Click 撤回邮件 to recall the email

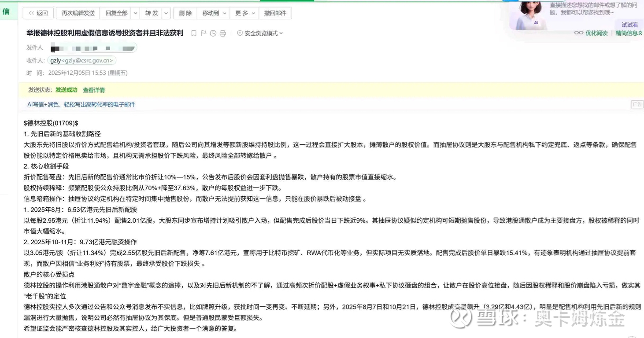[x=275, y=13]
